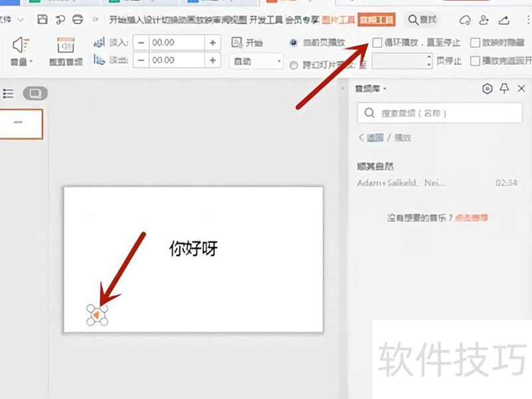Click the recommend link under 'no music wanted'
The height and width of the screenshot is (399, 532).
[x=471, y=217]
